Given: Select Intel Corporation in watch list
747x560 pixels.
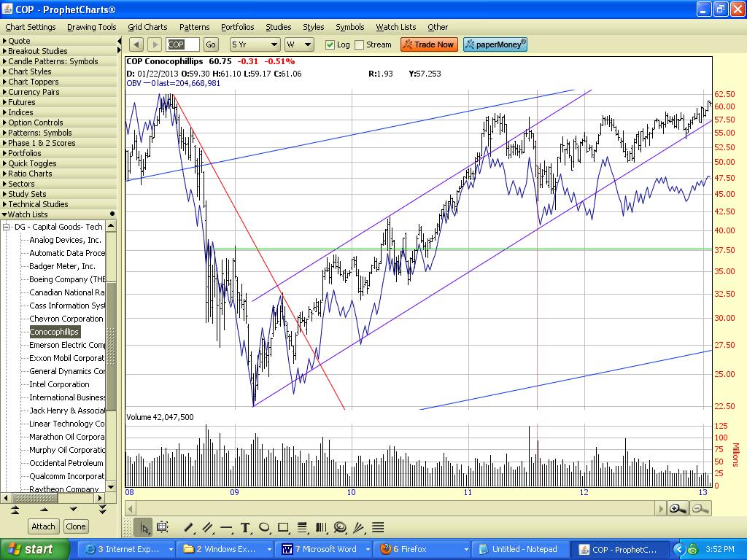Looking at the screenshot, I should click(x=59, y=384).
